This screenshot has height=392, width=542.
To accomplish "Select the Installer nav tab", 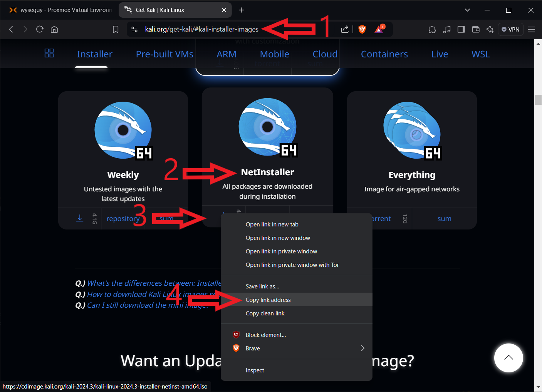I will coord(94,54).
